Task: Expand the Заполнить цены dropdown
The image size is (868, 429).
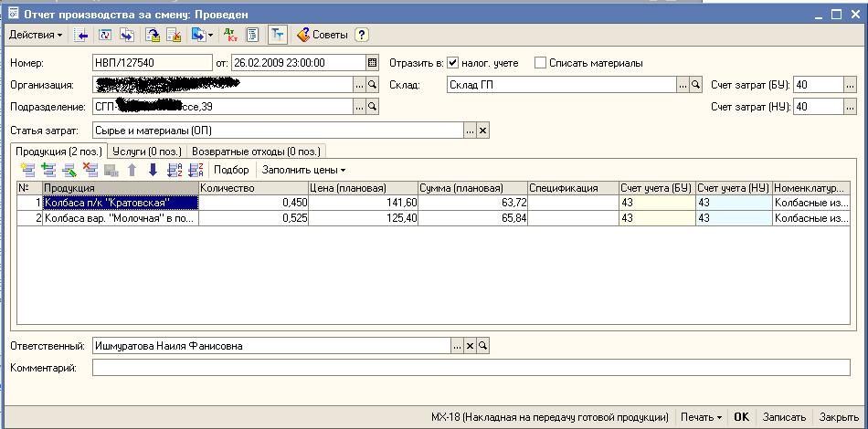Action: pyautogui.click(x=303, y=170)
